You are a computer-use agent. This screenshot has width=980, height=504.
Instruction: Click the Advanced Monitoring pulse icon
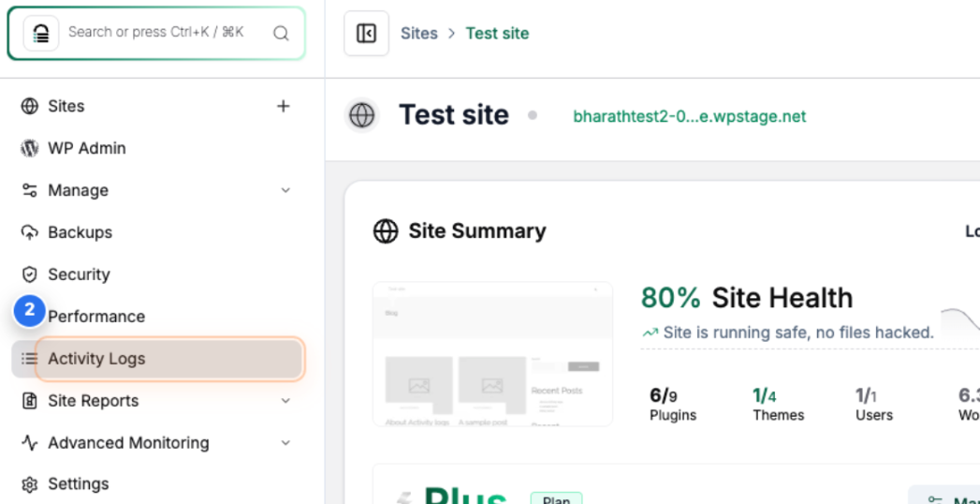[x=29, y=443]
